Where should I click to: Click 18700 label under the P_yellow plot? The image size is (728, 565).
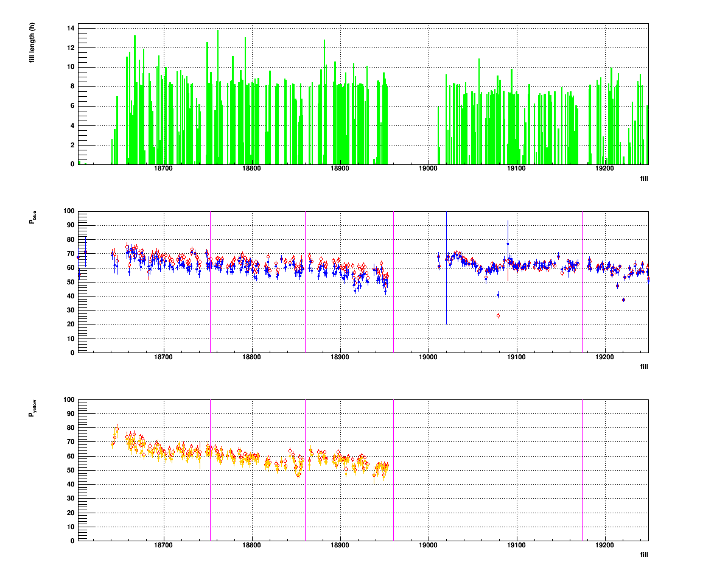(x=163, y=545)
